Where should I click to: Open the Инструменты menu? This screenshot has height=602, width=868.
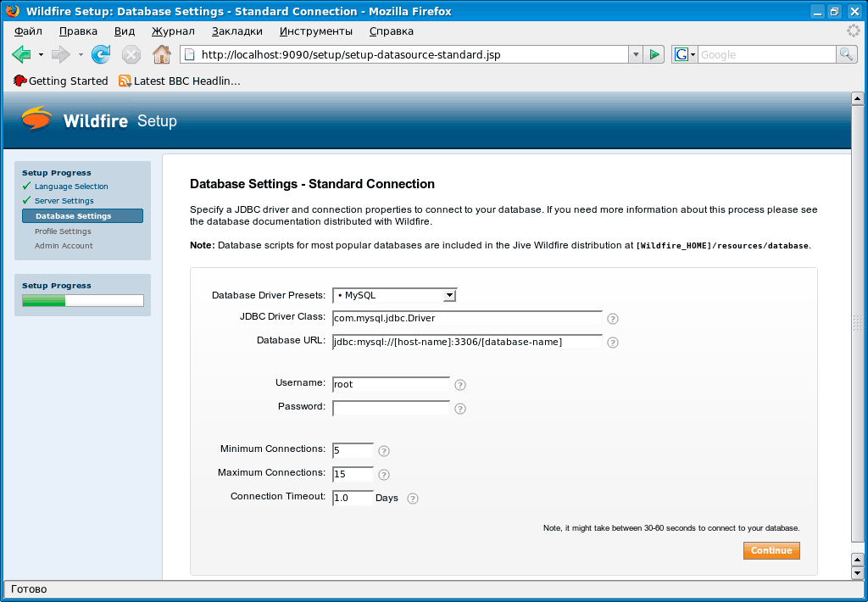316,31
